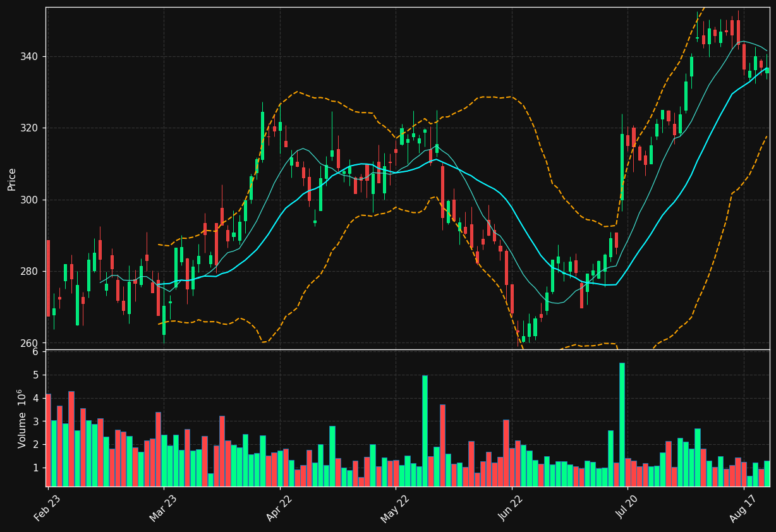Click the volume tick label 3

click(x=35, y=422)
